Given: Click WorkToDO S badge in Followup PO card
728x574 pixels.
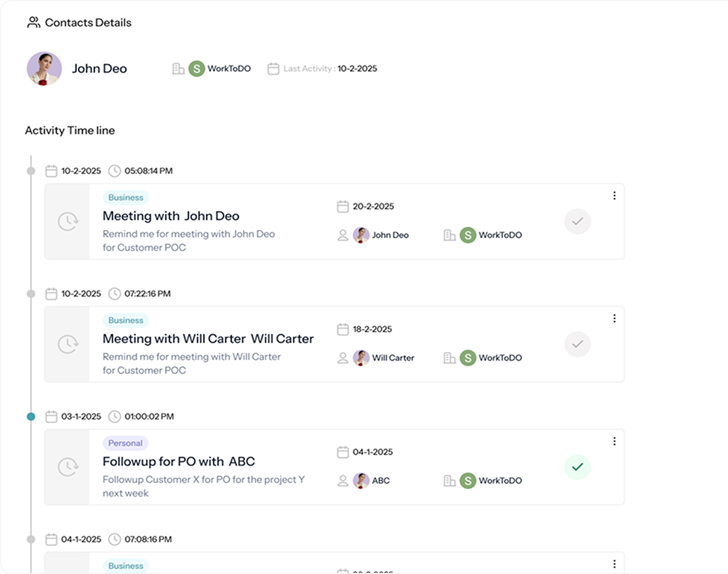Looking at the screenshot, I should [468, 480].
